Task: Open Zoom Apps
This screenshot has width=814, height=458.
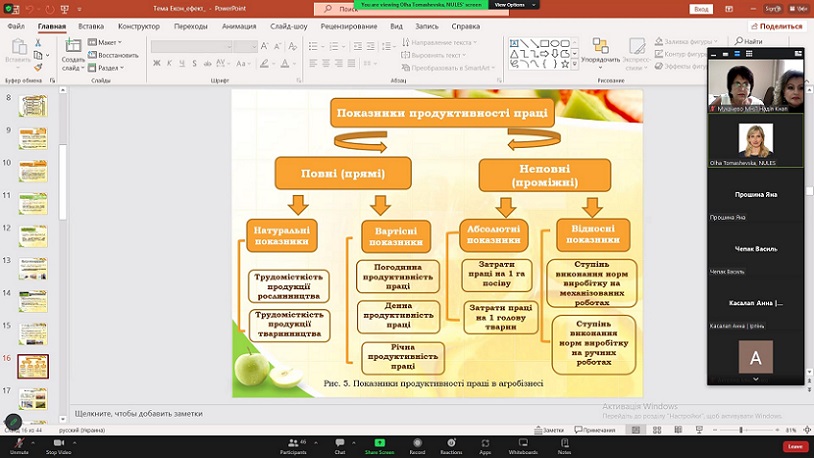Action: click(485, 446)
